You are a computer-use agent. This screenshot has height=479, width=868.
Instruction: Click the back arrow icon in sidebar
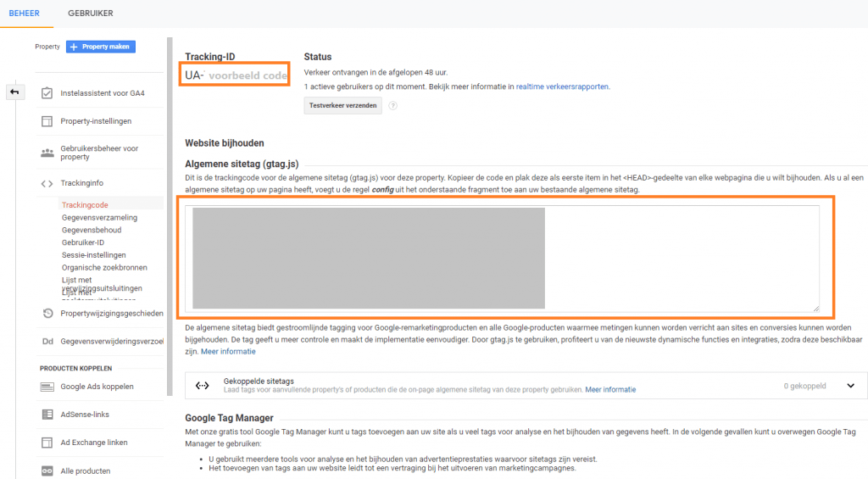click(14, 92)
